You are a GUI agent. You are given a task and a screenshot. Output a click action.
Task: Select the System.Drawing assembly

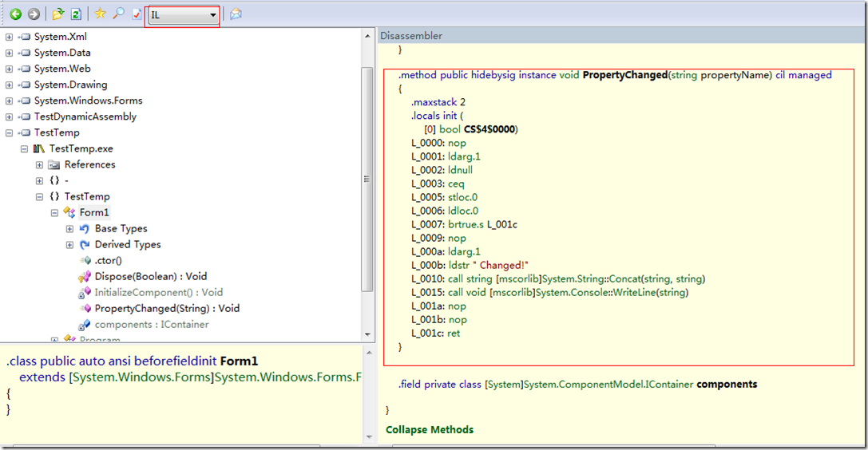[70, 85]
